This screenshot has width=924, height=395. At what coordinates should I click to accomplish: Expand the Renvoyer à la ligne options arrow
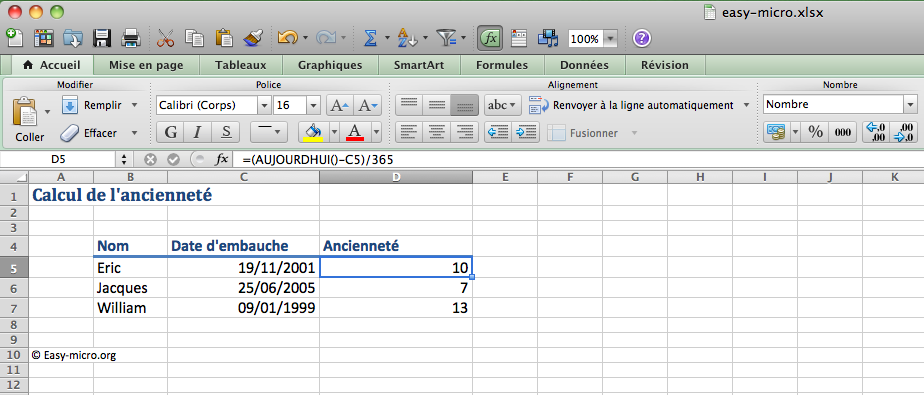coord(746,105)
